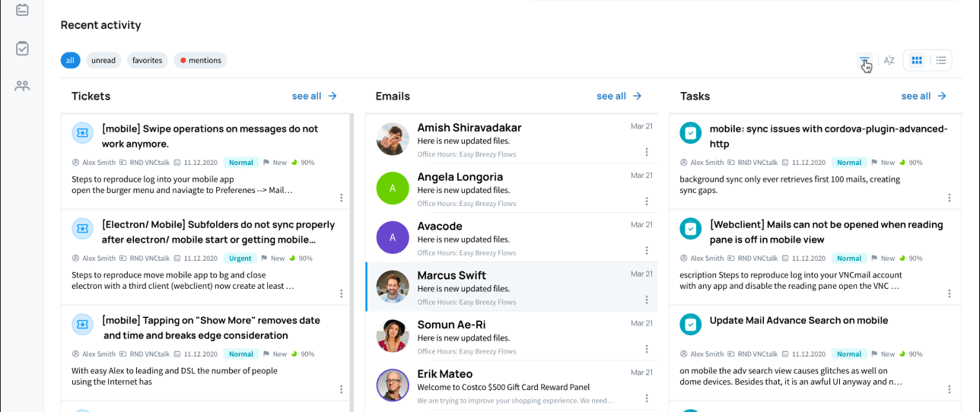Sort activity alphabetically with AZ icon
This screenshot has width=980, height=412.
point(889,61)
